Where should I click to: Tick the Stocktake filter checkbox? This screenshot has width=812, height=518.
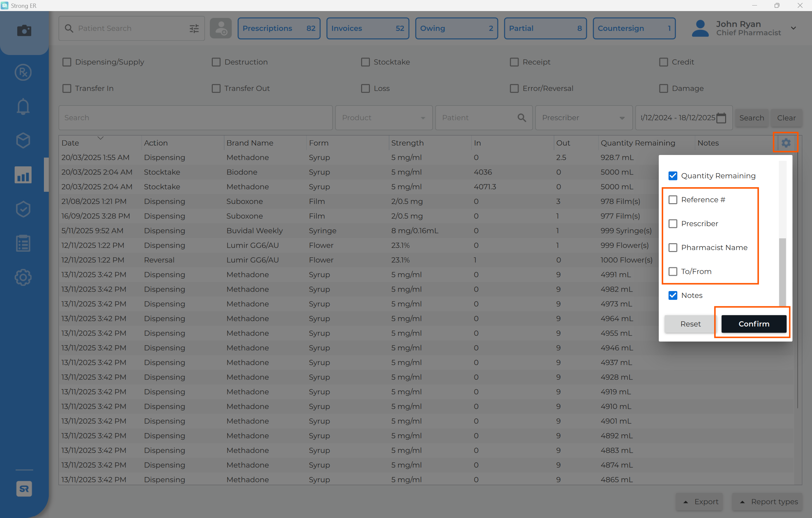click(365, 62)
